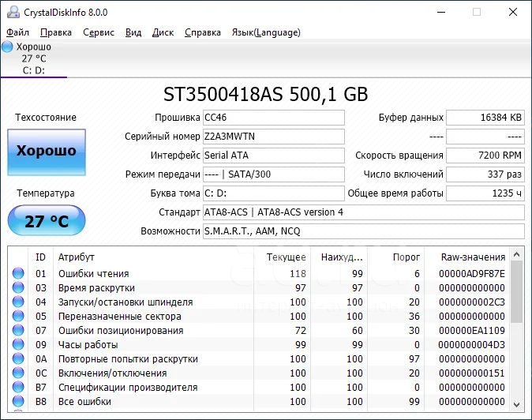The height and width of the screenshot is (420, 532).
Task: Open the Вид menu
Action: (133, 32)
